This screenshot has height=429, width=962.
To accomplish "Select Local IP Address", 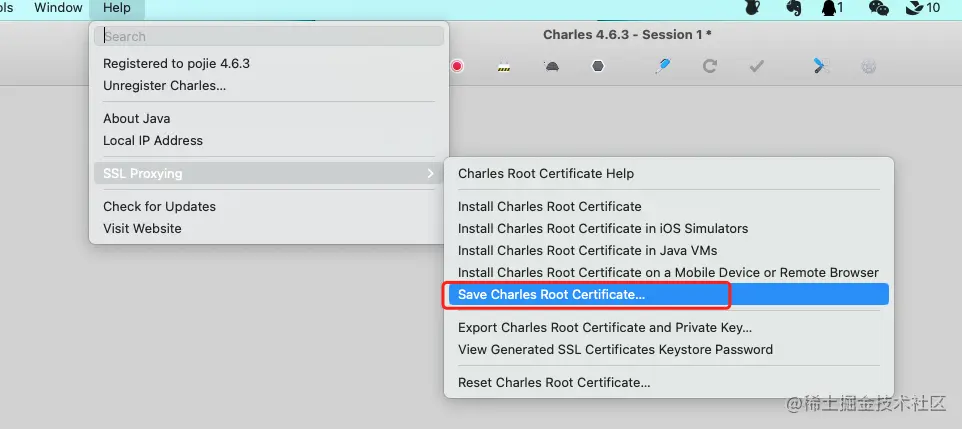I will coord(269,141).
